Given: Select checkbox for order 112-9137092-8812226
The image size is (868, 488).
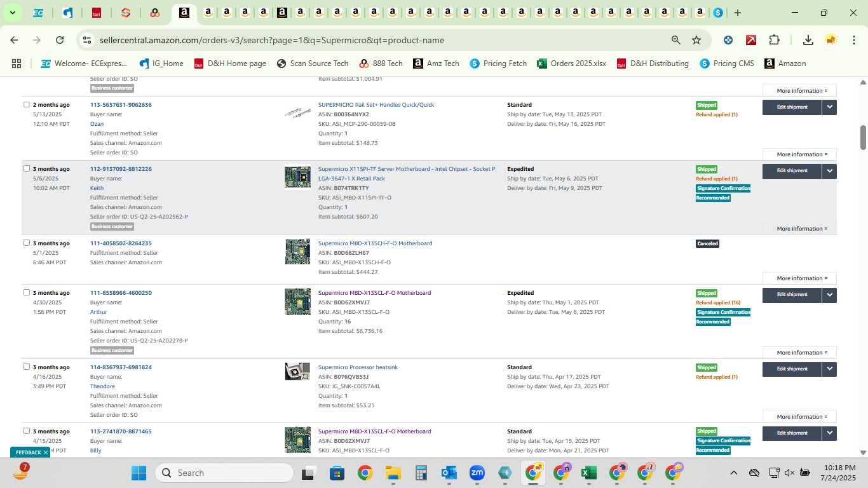Looking at the screenshot, I should [x=27, y=169].
